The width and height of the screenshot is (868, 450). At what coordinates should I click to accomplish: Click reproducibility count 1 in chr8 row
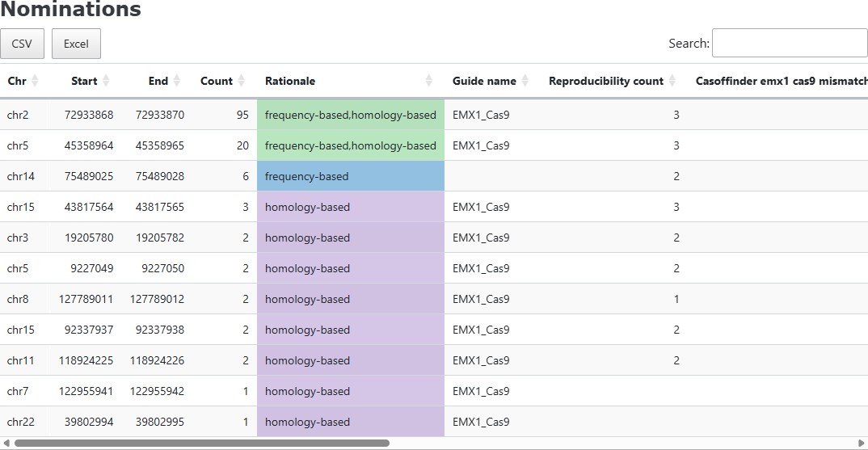click(676, 300)
